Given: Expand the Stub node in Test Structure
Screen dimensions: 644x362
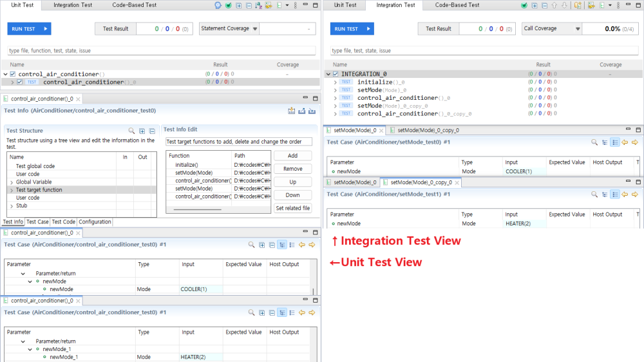Looking at the screenshot, I should click(12, 206).
